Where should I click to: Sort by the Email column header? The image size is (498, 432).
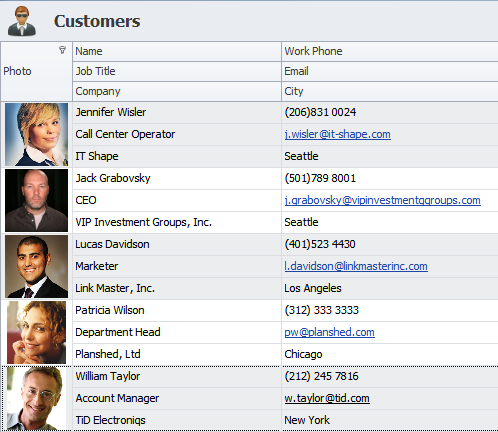pos(390,71)
